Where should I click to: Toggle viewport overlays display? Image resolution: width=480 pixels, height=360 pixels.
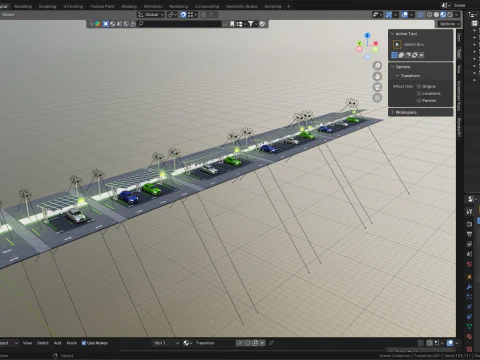point(405,15)
